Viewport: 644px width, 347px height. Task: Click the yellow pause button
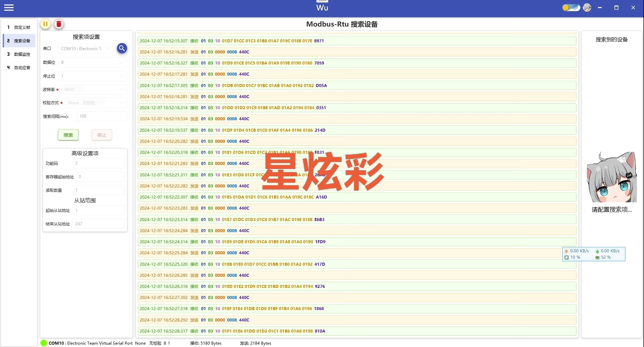[45, 24]
